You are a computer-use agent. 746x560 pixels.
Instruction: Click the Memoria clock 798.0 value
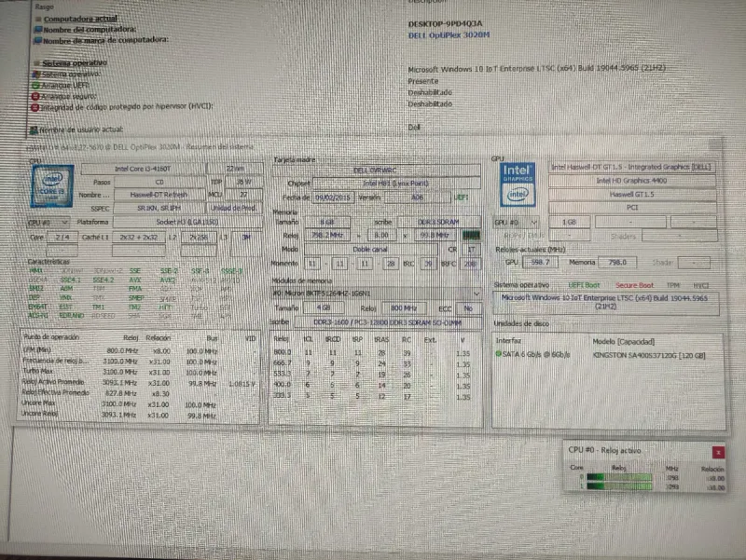616,262
